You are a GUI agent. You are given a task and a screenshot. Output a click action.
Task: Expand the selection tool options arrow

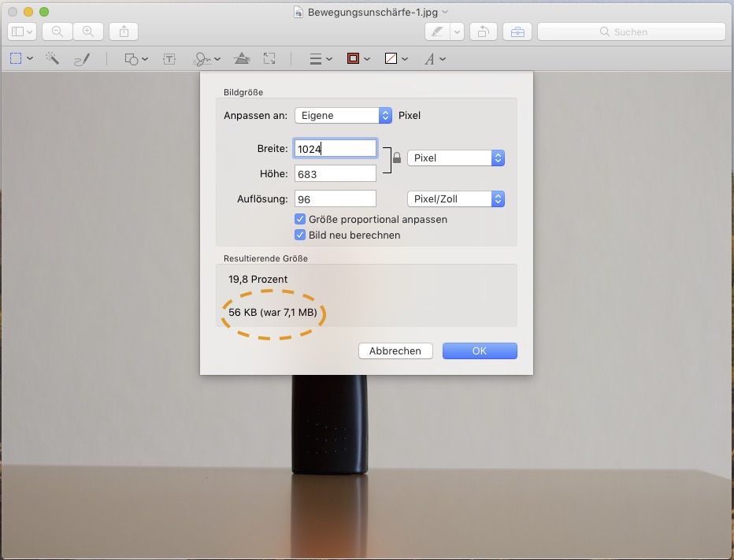pos(30,58)
